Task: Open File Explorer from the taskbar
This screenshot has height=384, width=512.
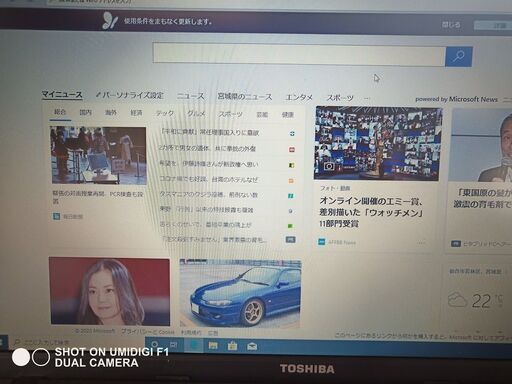Action: 213,345
